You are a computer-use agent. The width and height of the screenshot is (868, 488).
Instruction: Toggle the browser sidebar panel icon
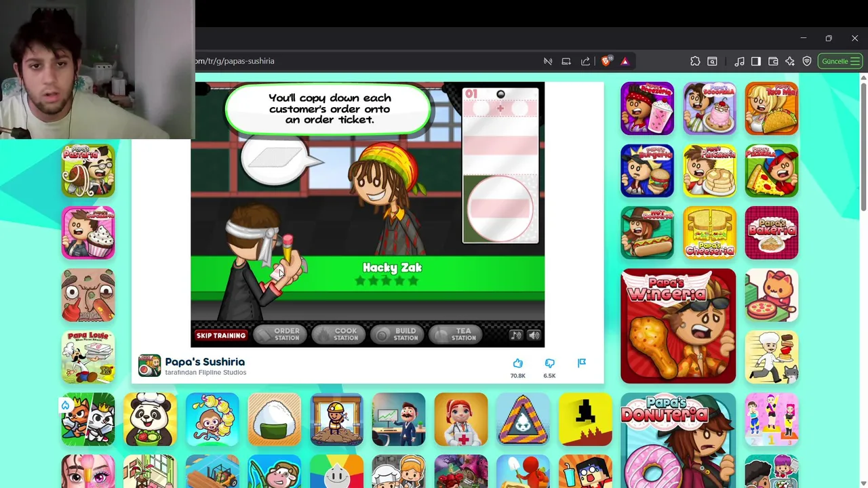pos(756,61)
